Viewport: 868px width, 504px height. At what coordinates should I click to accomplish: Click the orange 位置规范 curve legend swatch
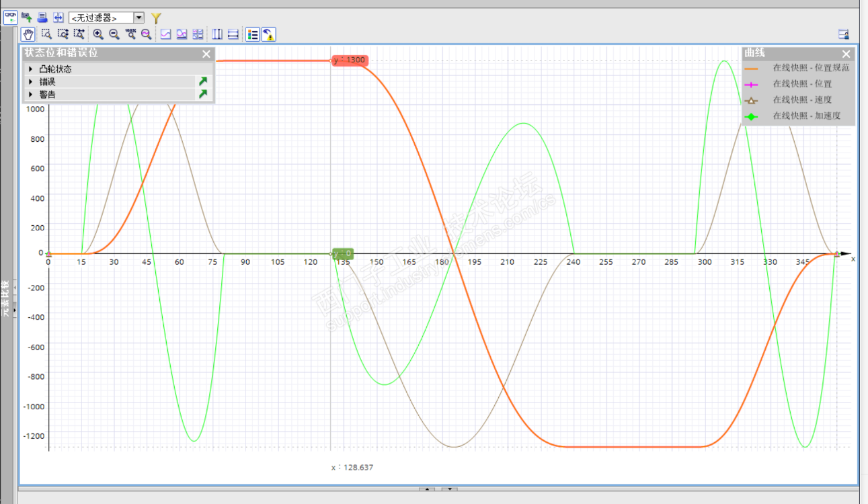pos(752,68)
